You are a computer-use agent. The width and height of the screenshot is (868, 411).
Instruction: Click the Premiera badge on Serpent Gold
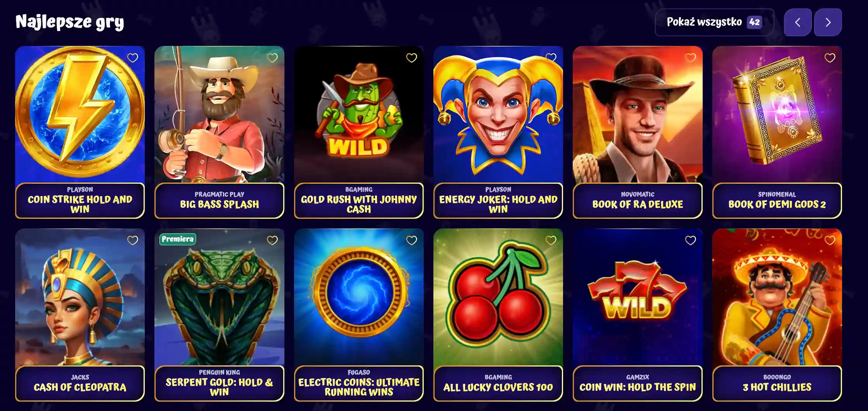click(x=177, y=239)
